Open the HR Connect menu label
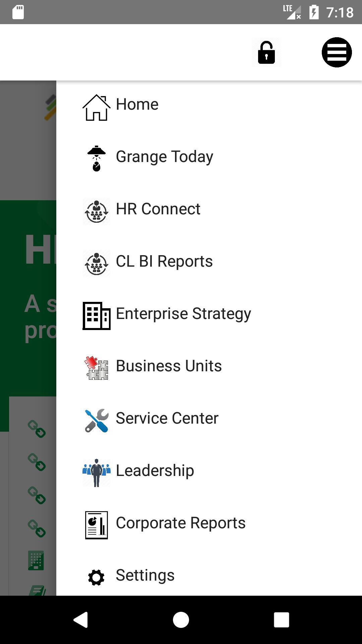The height and width of the screenshot is (644, 362). tap(158, 209)
